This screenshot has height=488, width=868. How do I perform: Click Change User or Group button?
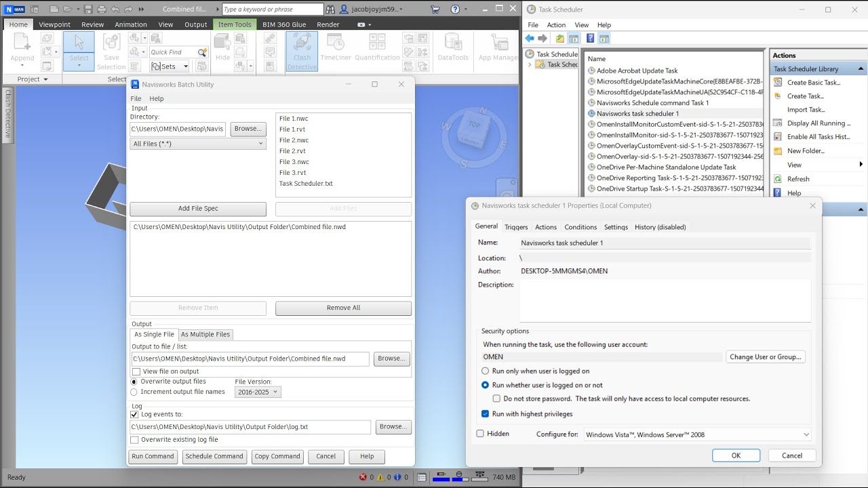pyautogui.click(x=766, y=357)
